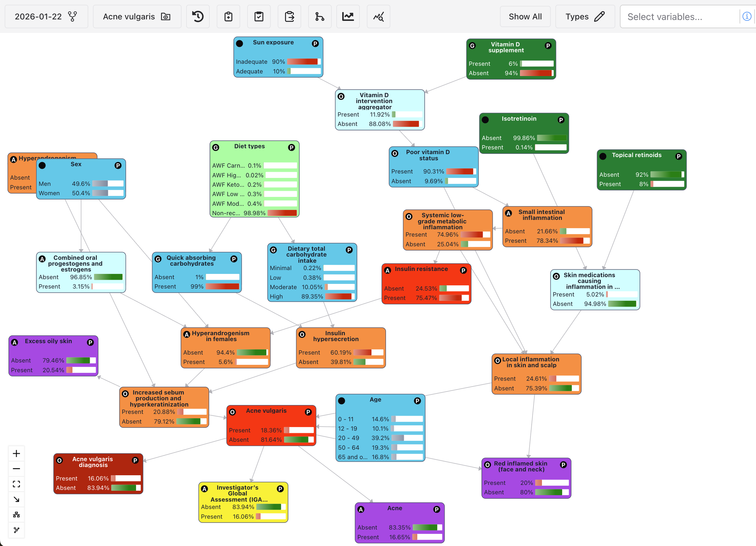This screenshot has height=546, width=756.
Task: Toggle P badge on Sun exposure node
Action: pyautogui.click(x=315, y=43)
